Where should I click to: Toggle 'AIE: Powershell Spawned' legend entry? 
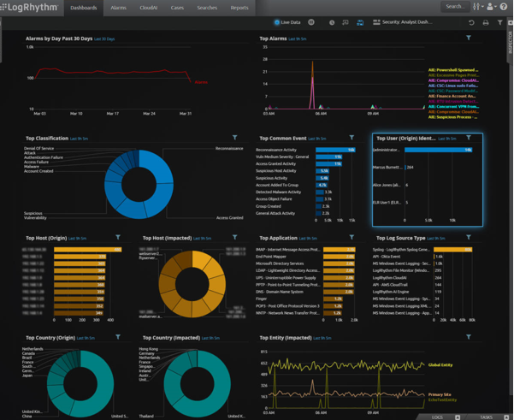pyautogui.click(x=453, y=70)
